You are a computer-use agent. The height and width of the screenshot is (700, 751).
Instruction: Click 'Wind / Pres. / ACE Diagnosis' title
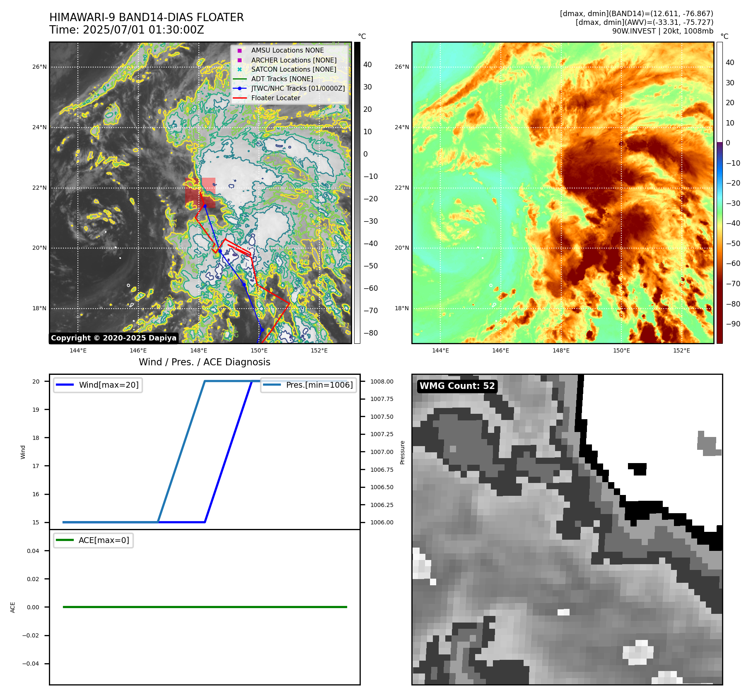(205, 362)
